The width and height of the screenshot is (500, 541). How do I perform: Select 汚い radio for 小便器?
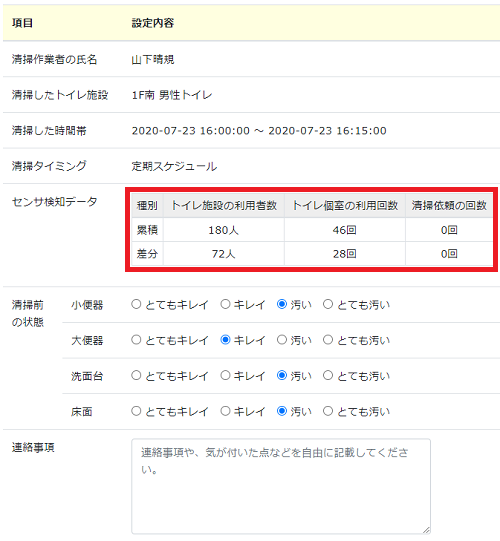coord(282,304)
